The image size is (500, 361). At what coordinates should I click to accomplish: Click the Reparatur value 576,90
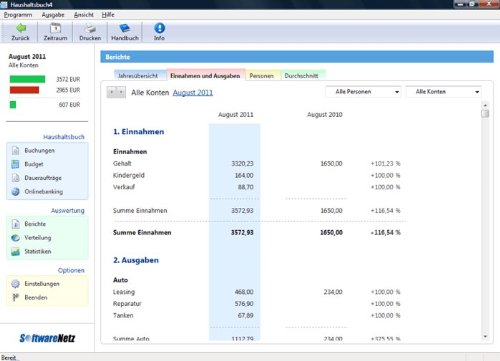click(244, 304)
